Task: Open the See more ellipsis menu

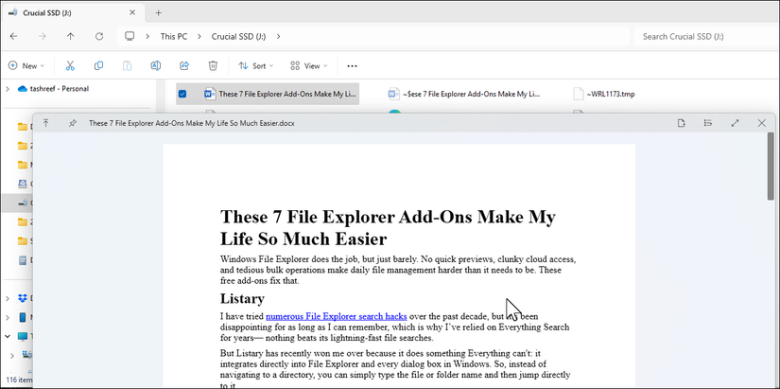Action: [352, 66]
